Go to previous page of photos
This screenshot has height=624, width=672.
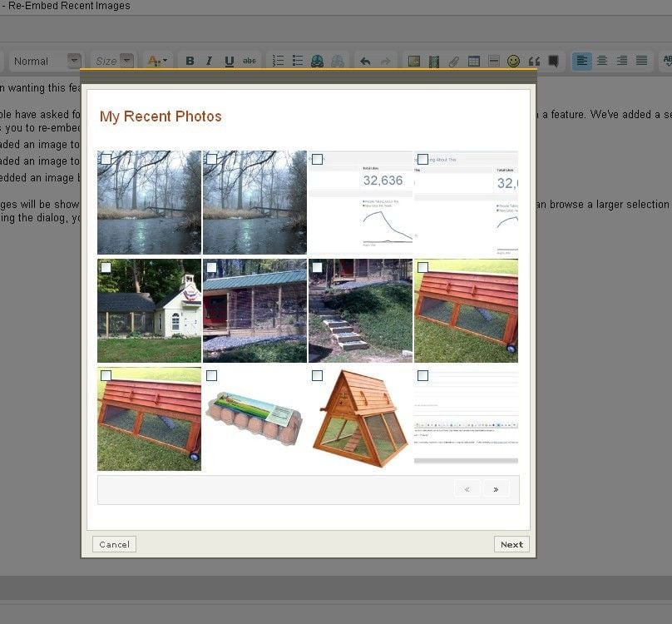click(467, 489)
